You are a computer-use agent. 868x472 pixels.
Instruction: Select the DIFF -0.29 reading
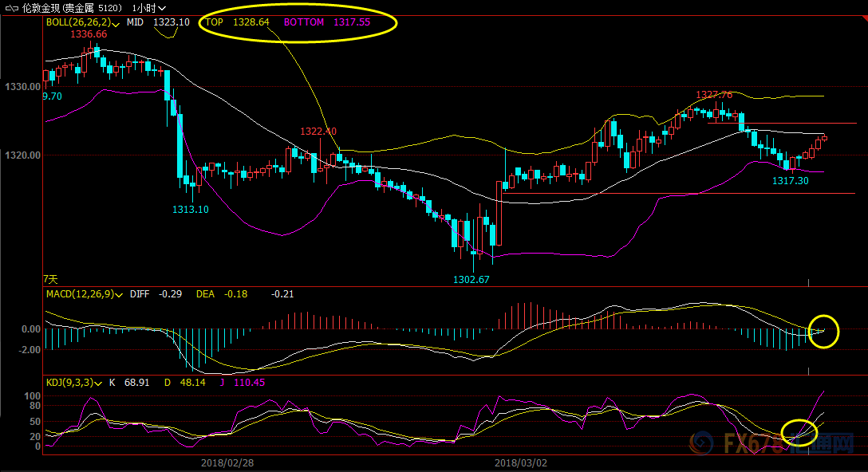(x=156, y=294)
